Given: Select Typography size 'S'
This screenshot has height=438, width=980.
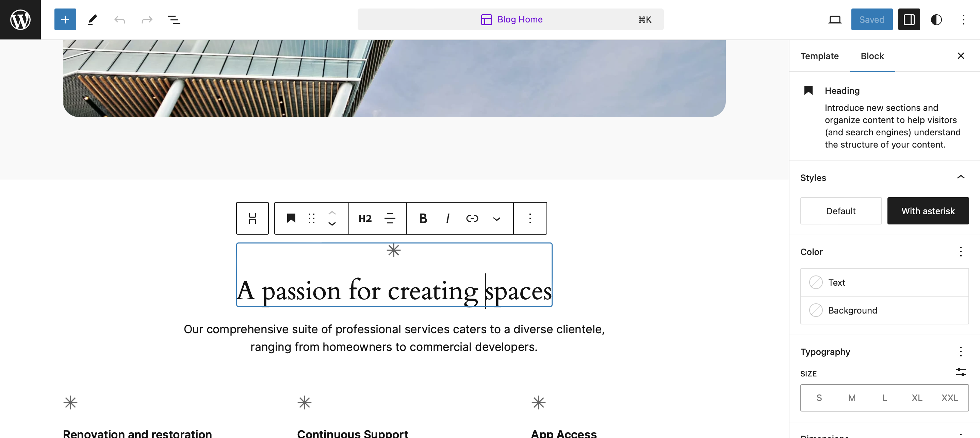Looking at the screenshot, I should click(819, 398).
